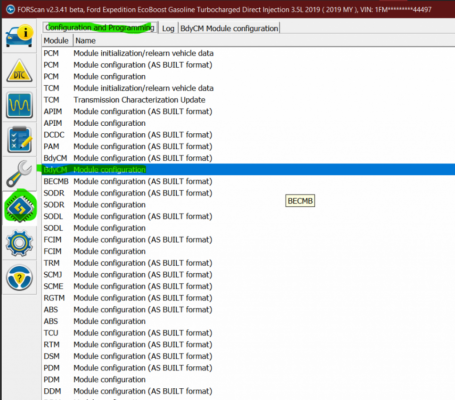Select PDM Module configuration (AS BUILT format)
Screen dimensions: 455x400
[248, 368]
